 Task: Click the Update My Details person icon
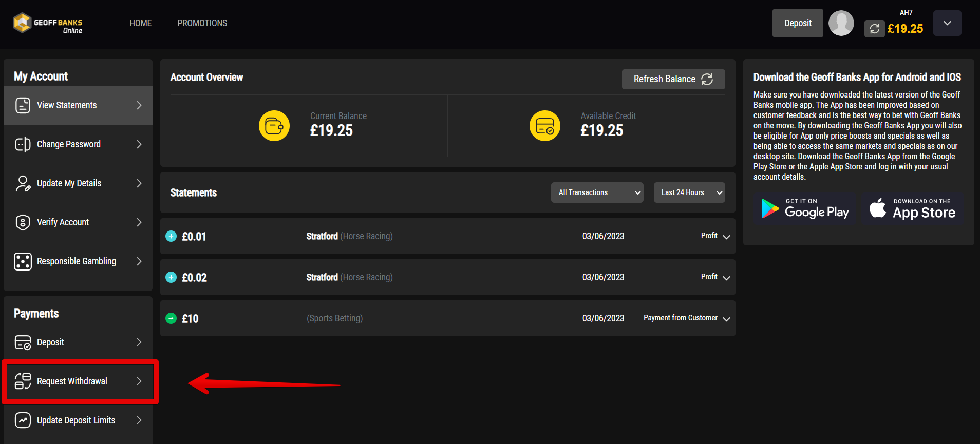point(23,183)
